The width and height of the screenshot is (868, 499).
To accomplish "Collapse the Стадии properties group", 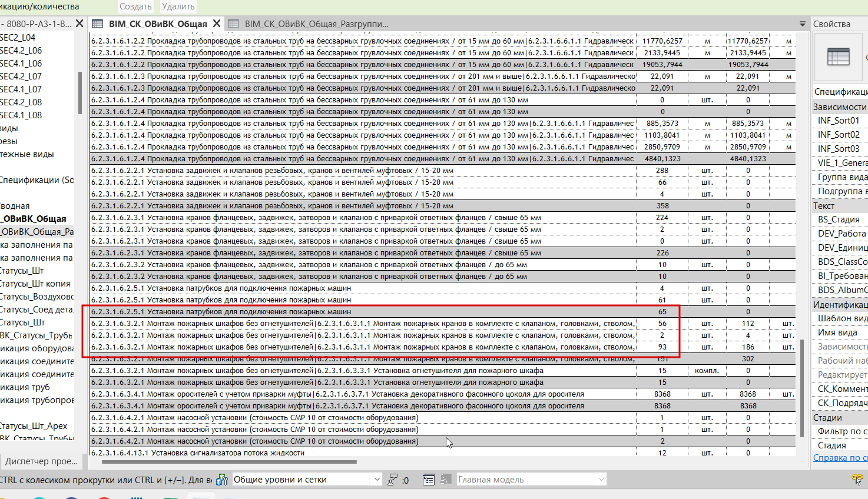I will click(x=840, y=417).
